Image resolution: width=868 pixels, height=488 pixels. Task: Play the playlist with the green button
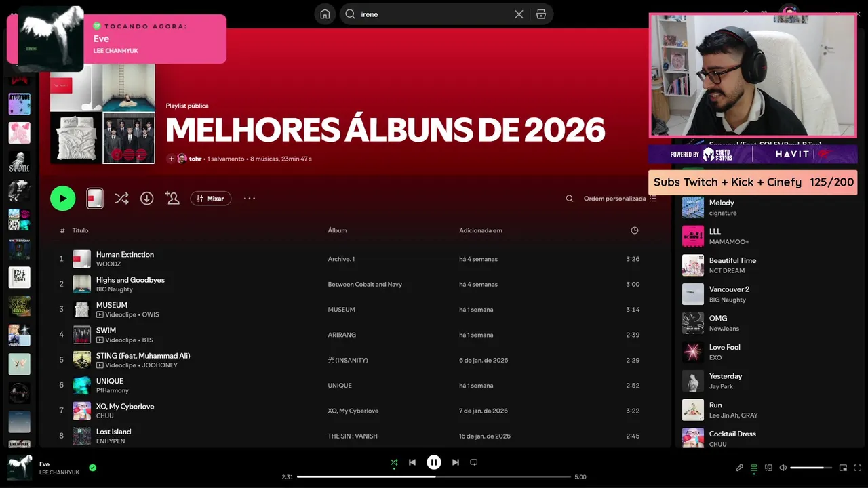(x=63, y=199)
